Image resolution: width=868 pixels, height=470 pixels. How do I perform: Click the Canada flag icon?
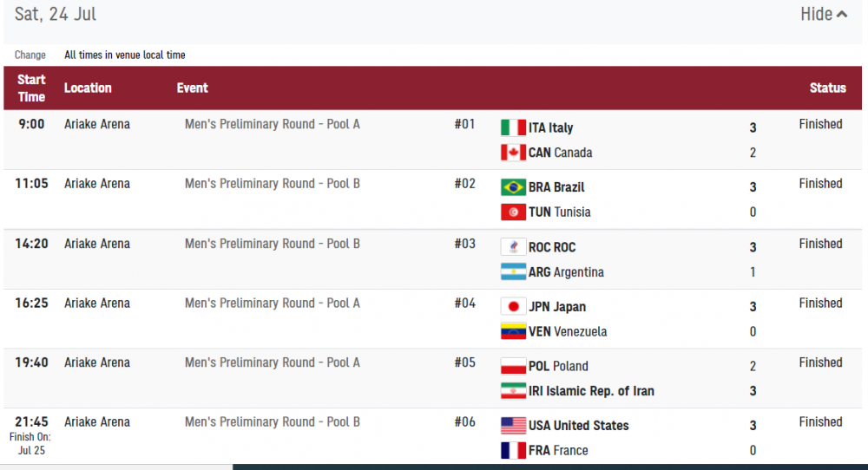click(513, 153)
